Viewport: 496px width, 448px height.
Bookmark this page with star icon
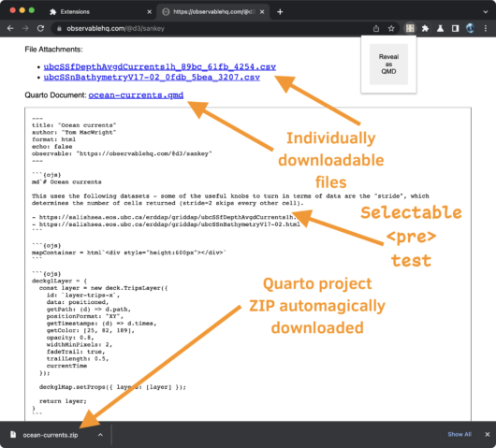coord(391,28)
